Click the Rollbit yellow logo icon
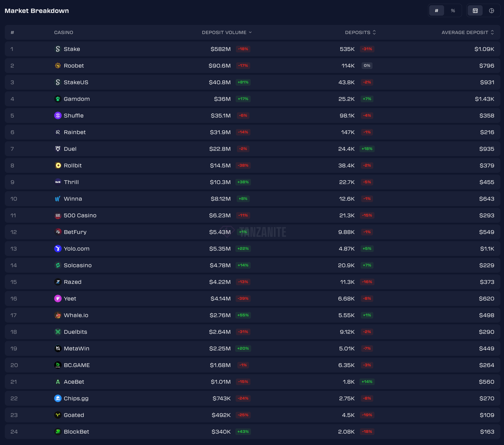504x445 pixels. tap(58, 165)
